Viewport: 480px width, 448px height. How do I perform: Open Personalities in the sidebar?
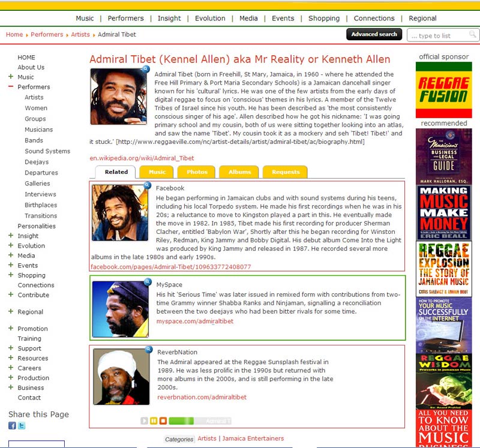pyautogui.click(x=37, y=226)
